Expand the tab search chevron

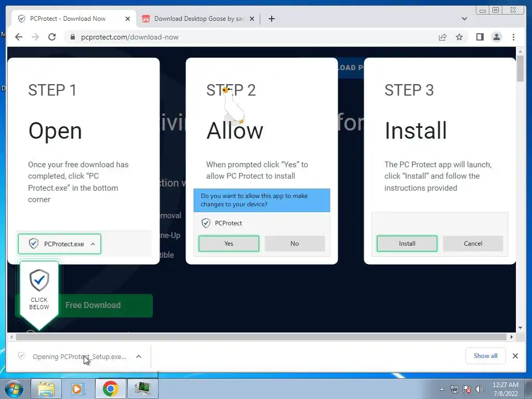[464, 19]
